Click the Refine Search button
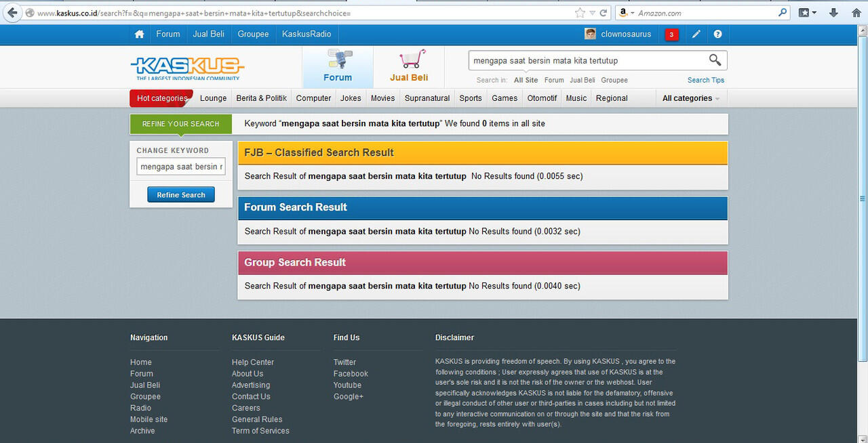868x443 pixels. pos(181,195)
